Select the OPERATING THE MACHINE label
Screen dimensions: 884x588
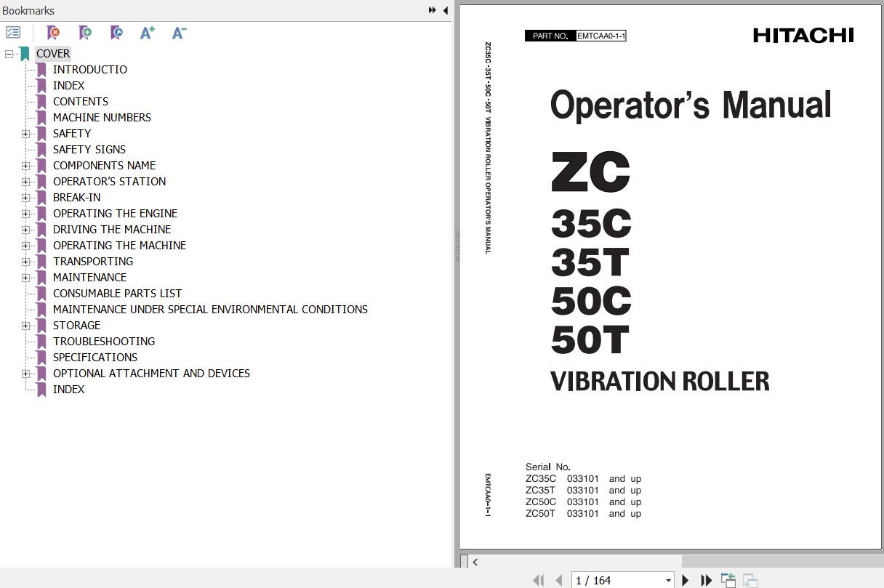[119, 246]
